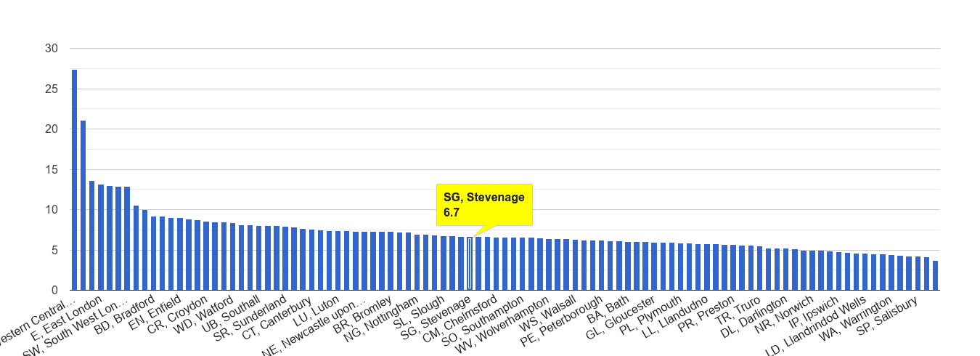Click the CR, Croydon bar
980x356 pixels.
(206, 256)
